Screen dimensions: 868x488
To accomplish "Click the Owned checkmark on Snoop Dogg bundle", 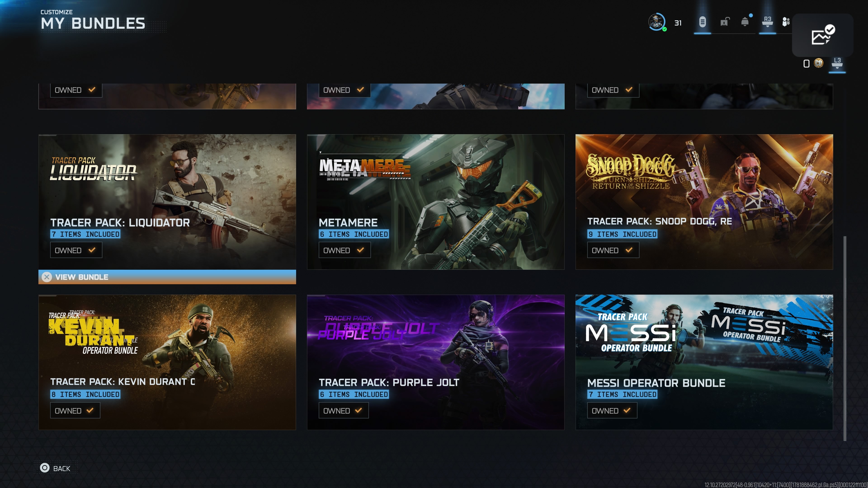I will click(x=629, y=250).
